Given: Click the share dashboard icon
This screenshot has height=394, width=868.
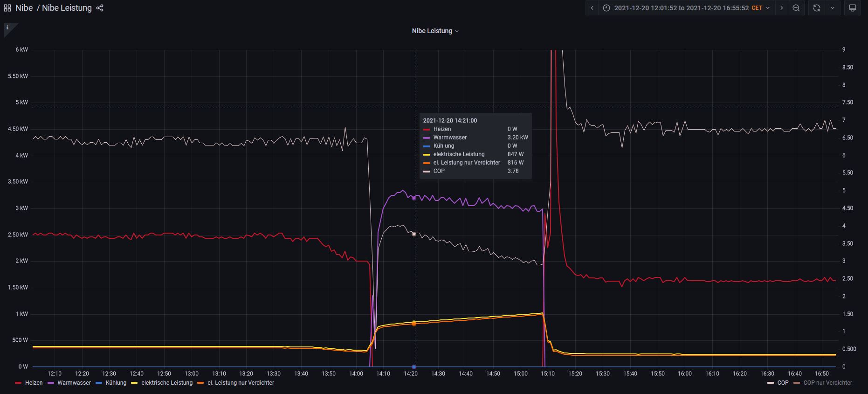Looking at the screenshot, I should click(100, 8).
